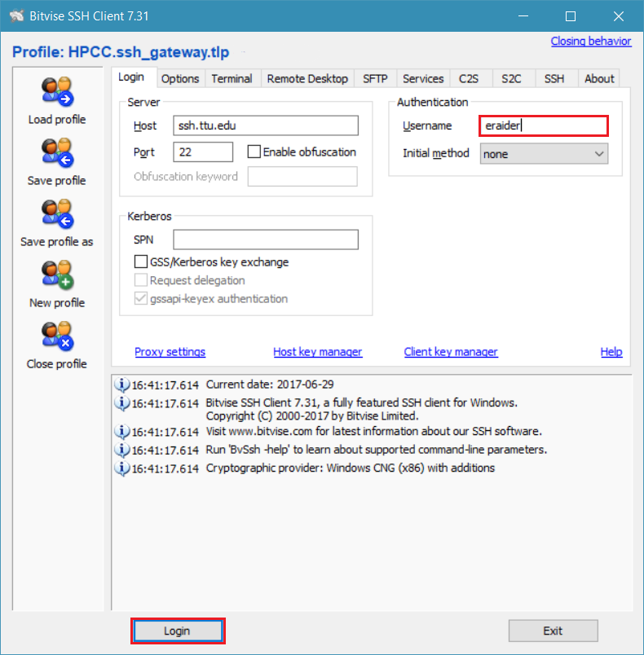Click log line 'Current date: 2017-06-29'
The image size is (644, 655).
coord(270,385)
